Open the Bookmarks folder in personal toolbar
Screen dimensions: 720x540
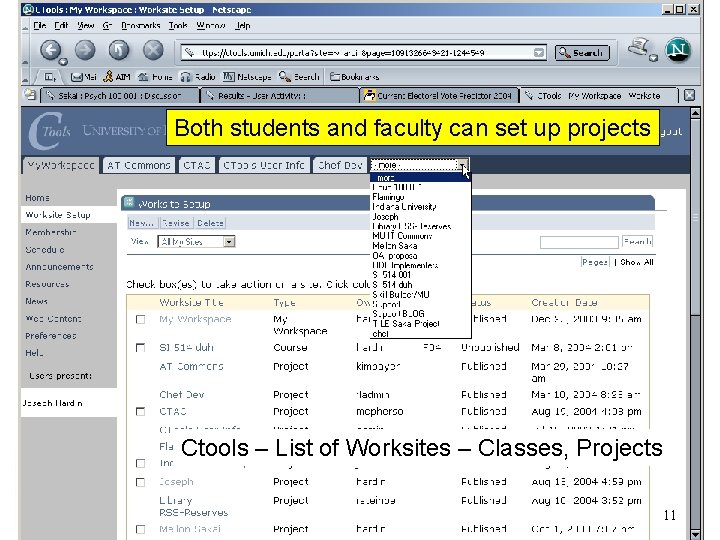[x=354, y=77]
